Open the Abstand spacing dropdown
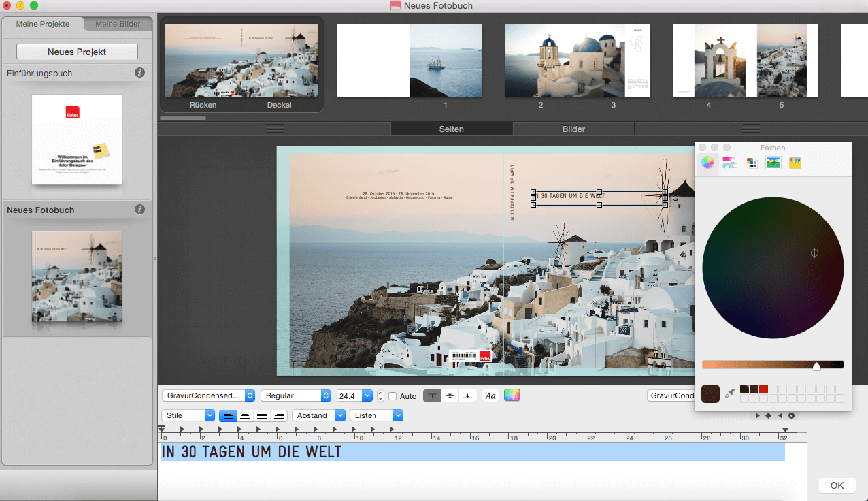Viewport: 868px width, 501px height. pos(318,415)
